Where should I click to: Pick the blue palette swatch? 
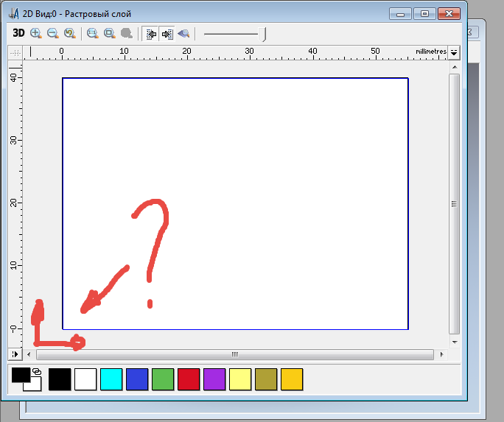(x=137, y=379)
